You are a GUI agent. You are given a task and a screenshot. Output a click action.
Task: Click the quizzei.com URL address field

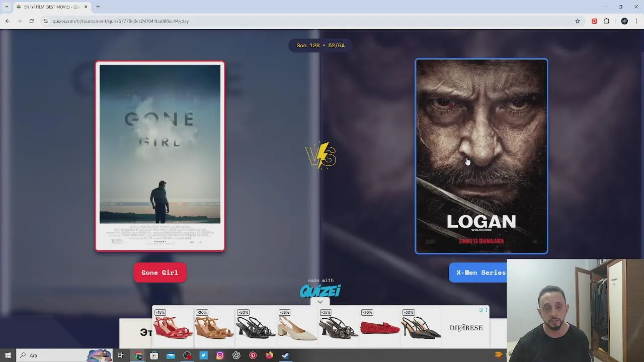click(120, 21)
